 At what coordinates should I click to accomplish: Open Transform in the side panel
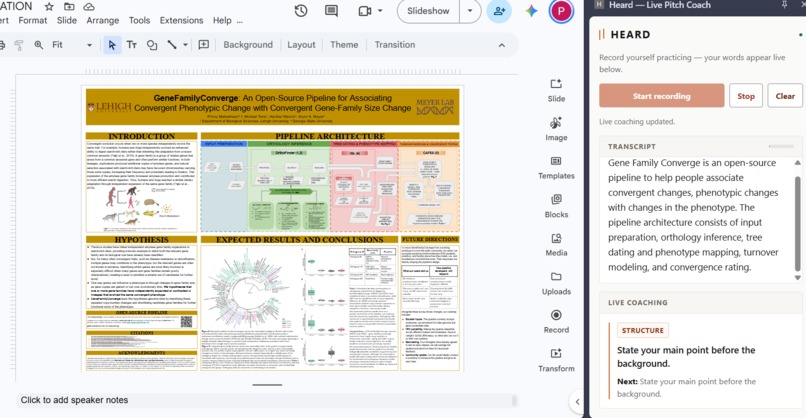tap(556, 360)
